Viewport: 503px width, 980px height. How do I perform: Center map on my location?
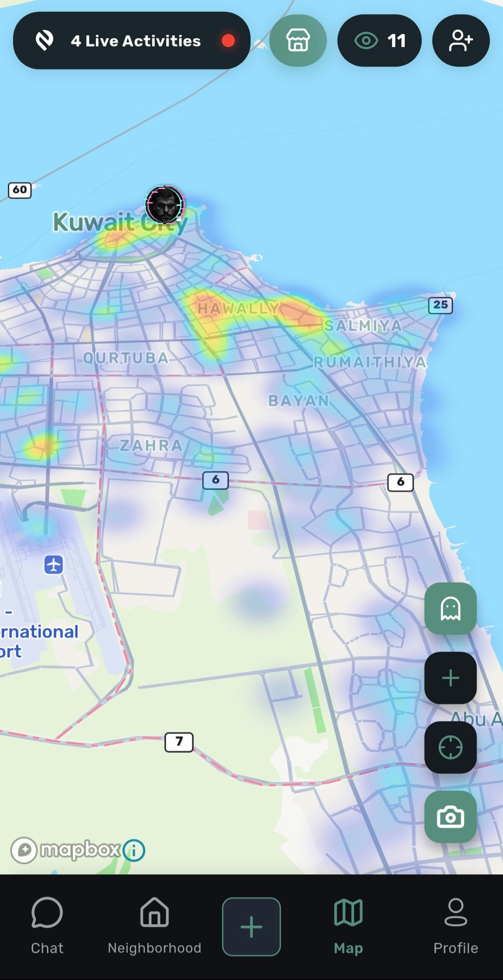click(450, 747)
